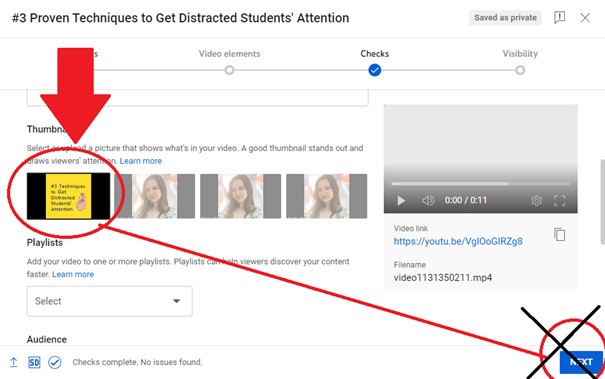
Task: Click the Video elements step circle
Action: (x=229, y=70)
